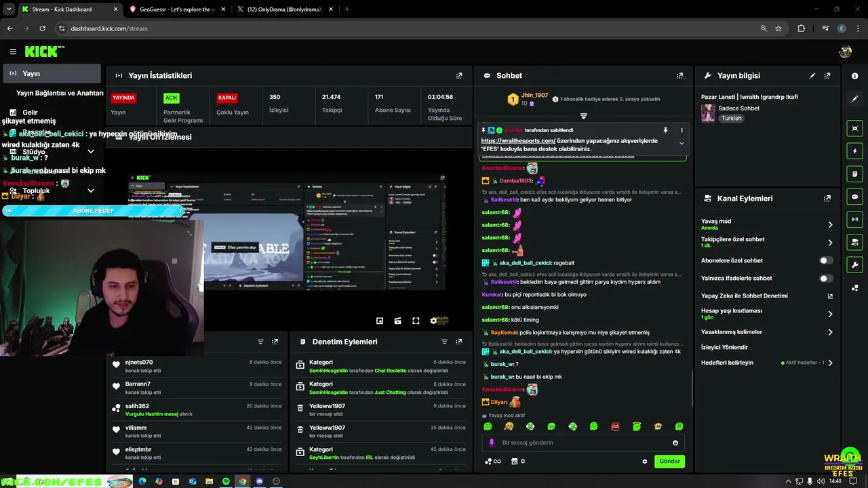Expand Yasaklanmış kelimeler settings
Screen dimensions: 868x488
click(x=830, y=332)
